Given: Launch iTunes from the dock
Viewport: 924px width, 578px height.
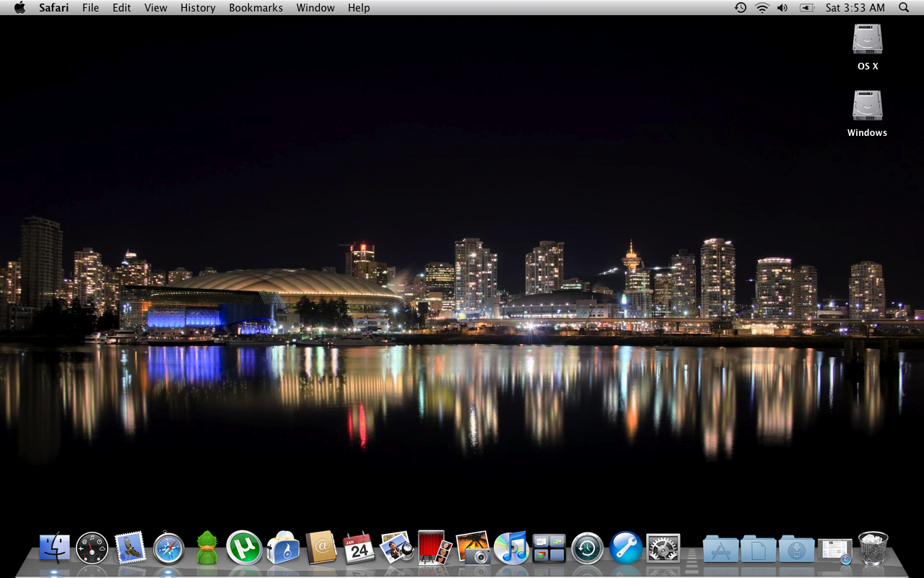Looking at the screenshot, I should click(x=511, y=548).
